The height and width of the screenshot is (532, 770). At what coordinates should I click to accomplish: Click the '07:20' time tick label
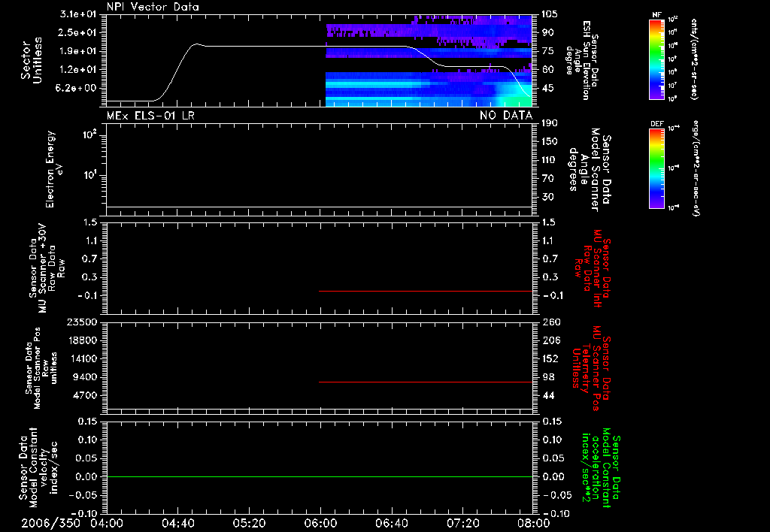pyautogui.click(x=462, y=523)
